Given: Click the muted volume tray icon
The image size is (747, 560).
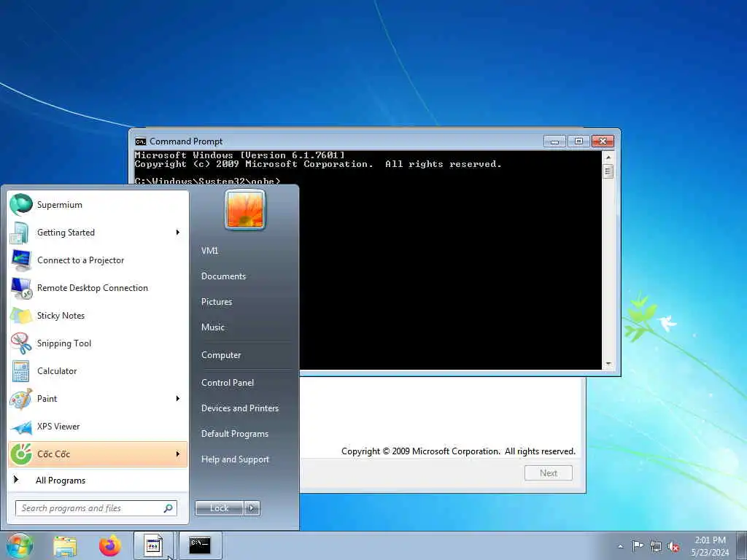Looking at the screenshot, I should pyautogui.click(x=673, y=546).
